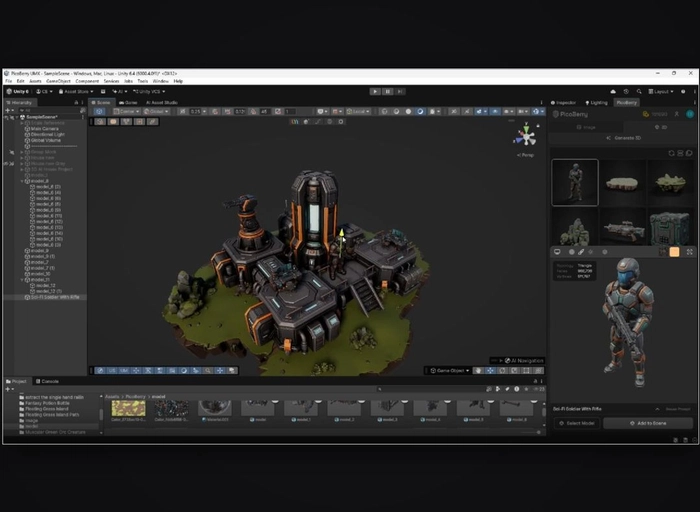Click the Play button in Unity toolbar

pos(375,92)
